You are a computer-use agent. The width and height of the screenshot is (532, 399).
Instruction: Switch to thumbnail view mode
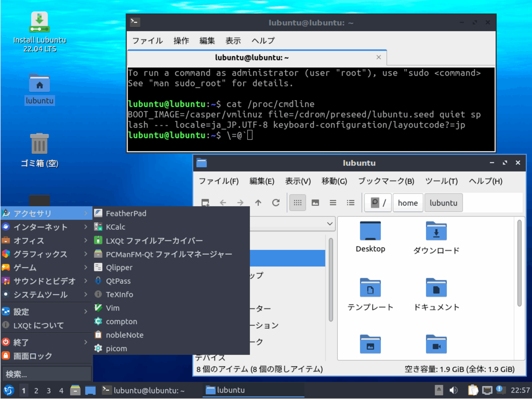click(315, 203)
